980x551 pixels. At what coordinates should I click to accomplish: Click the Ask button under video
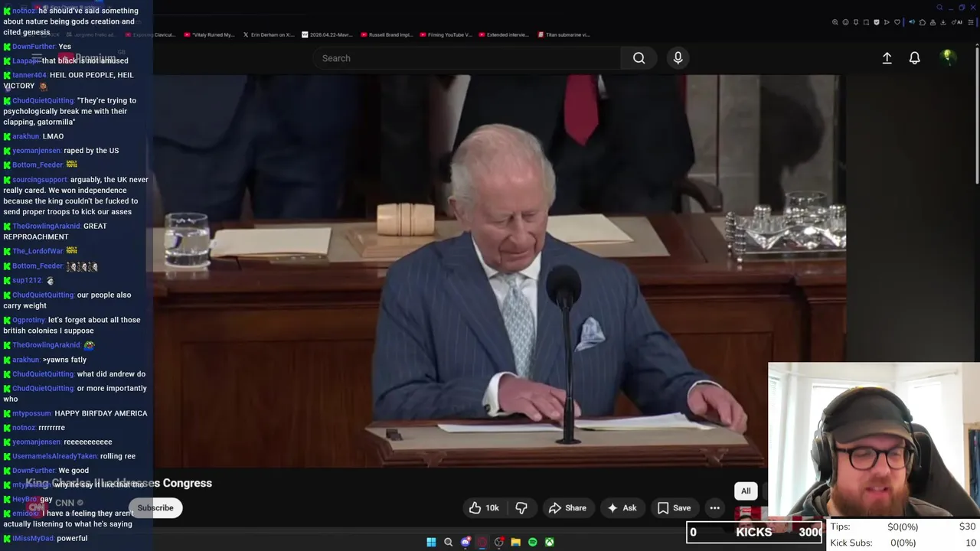[x=622, y=508]
